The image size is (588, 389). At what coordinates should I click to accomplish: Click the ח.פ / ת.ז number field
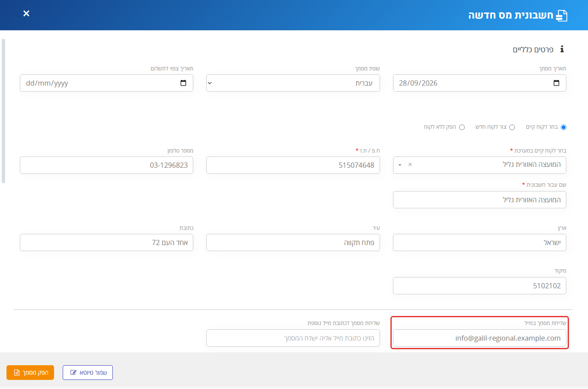[x=293, y=165]
